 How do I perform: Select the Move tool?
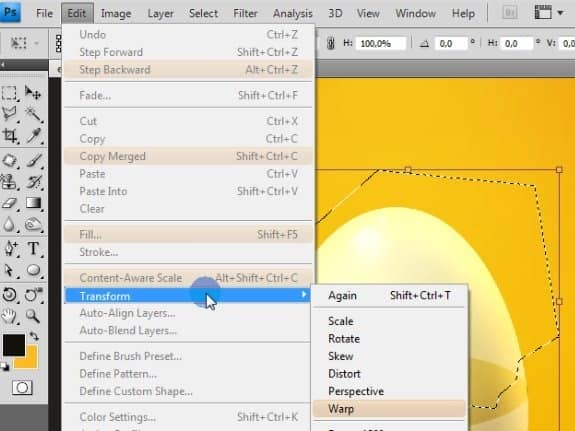point(33,93)
